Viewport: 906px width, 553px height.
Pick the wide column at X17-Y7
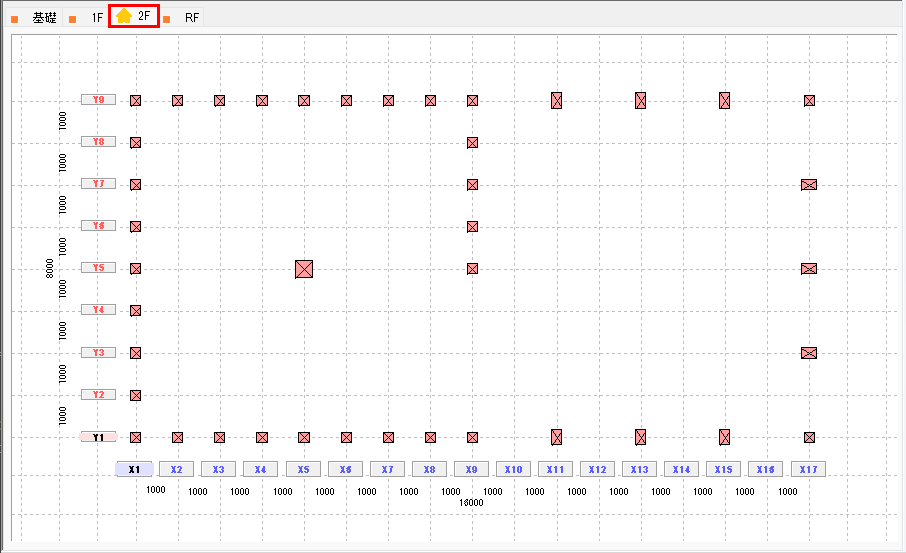pos(809,184)
